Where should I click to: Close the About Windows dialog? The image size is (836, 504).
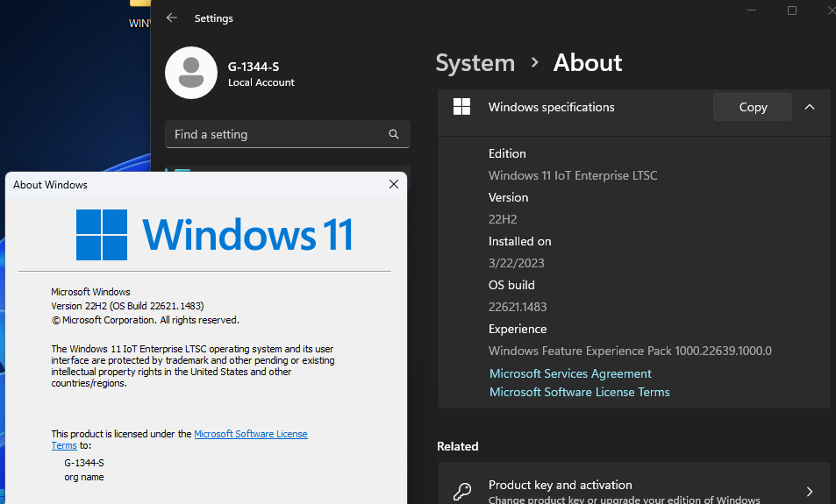[x=394, y=184]
